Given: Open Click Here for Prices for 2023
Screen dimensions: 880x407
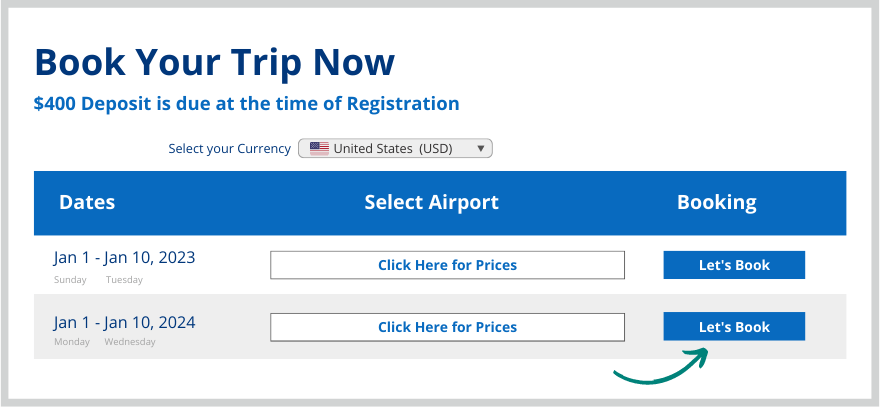Looking at the screenshot, I should 447,265.
